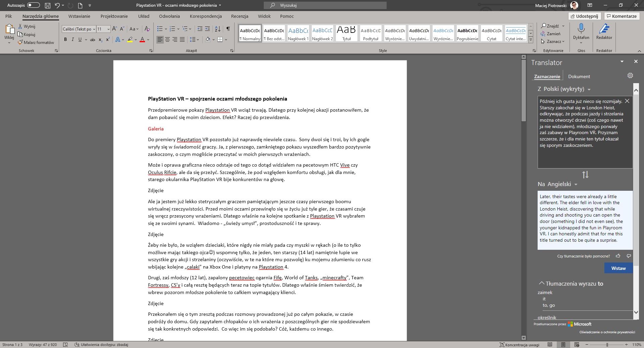Toggle the Autozapis autosave switch
The height and width of the screenshot is (348, 644).
pos(33,5)
